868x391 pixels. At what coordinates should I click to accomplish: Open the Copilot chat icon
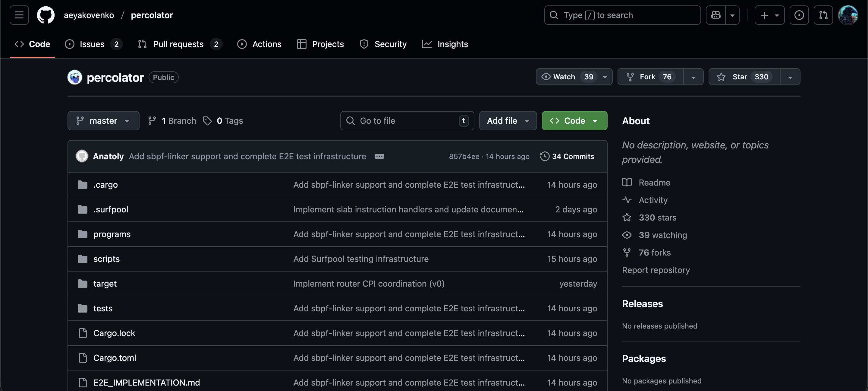716,15
